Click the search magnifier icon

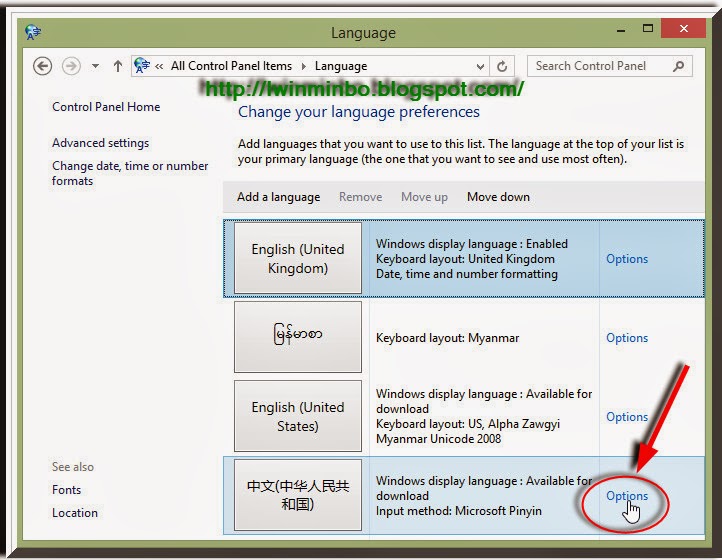(x=678, y=66)
